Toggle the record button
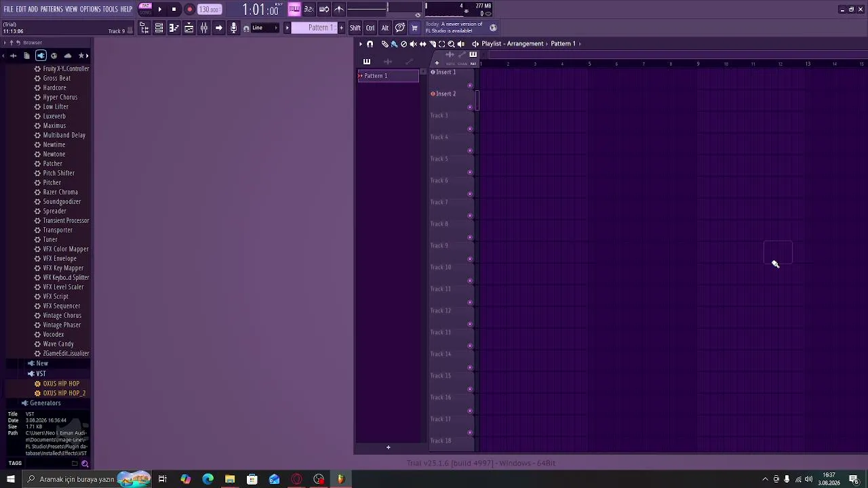This screenshot has height=488, width=868. tap(189, 9)
